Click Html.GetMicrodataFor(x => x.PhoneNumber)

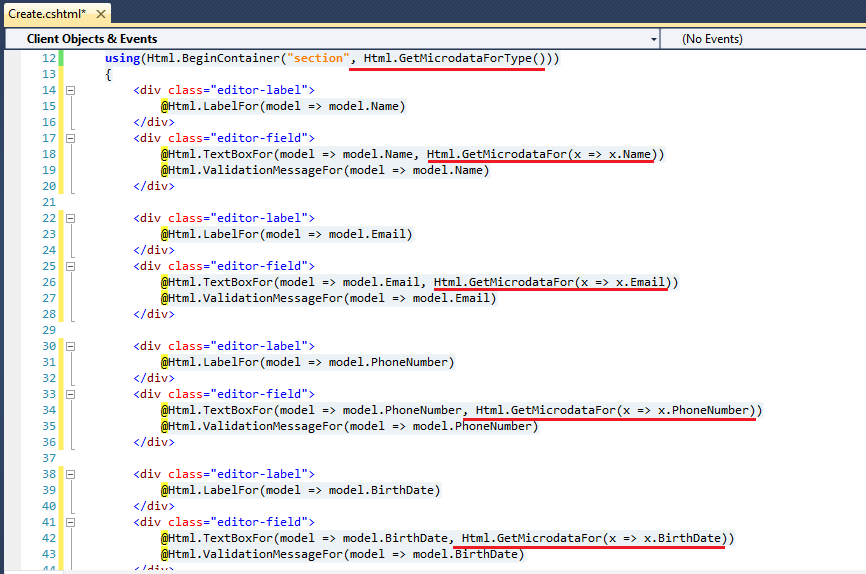[x=615, y=410]
